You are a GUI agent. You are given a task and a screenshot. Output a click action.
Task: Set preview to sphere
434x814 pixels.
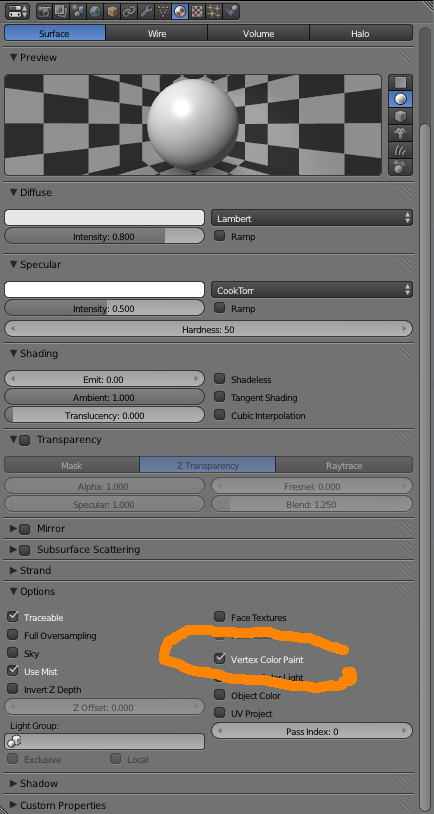(x=400, y=99)
